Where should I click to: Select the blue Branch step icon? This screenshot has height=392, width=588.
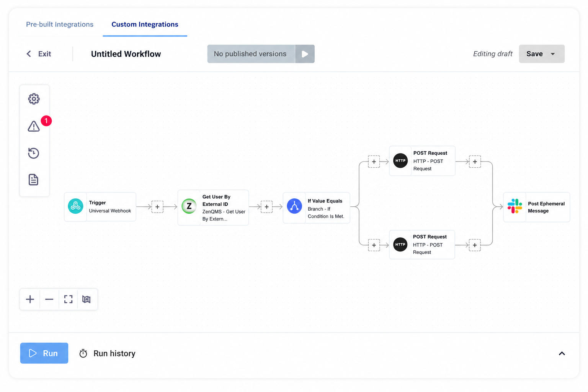click(x=294, y=206)
